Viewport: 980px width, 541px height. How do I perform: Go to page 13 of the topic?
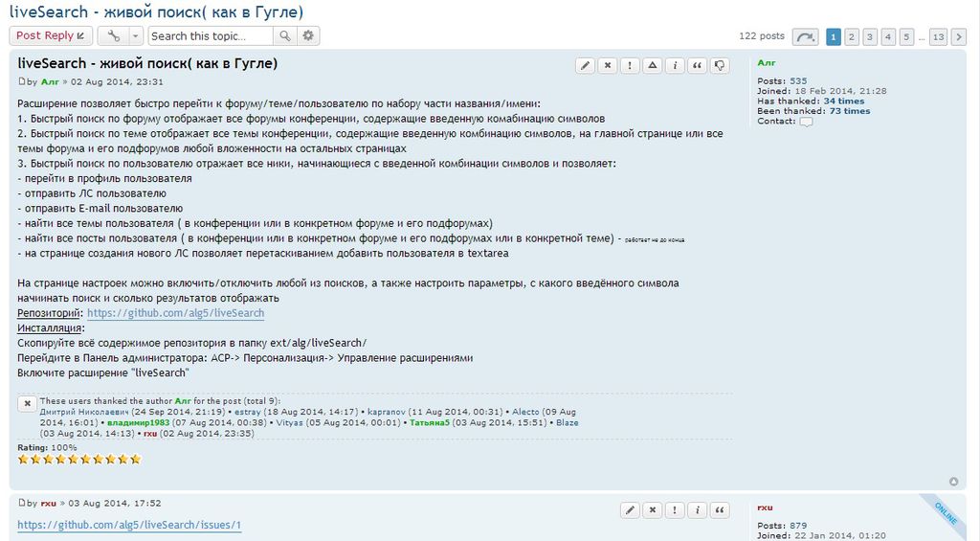[938, 36]
